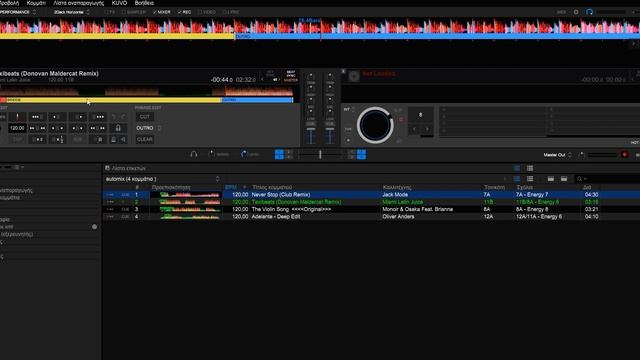Enable the VIDEO panel checkbox
640x360 pixels.
pos(207,12)
